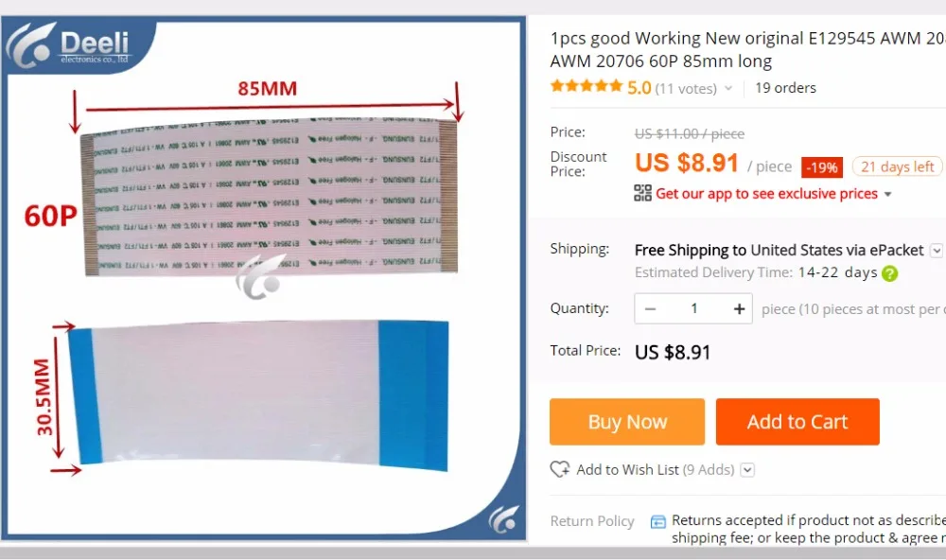Open the shipping method dropdown
Viewport: 946px width, 560px height.
(937, 251)
